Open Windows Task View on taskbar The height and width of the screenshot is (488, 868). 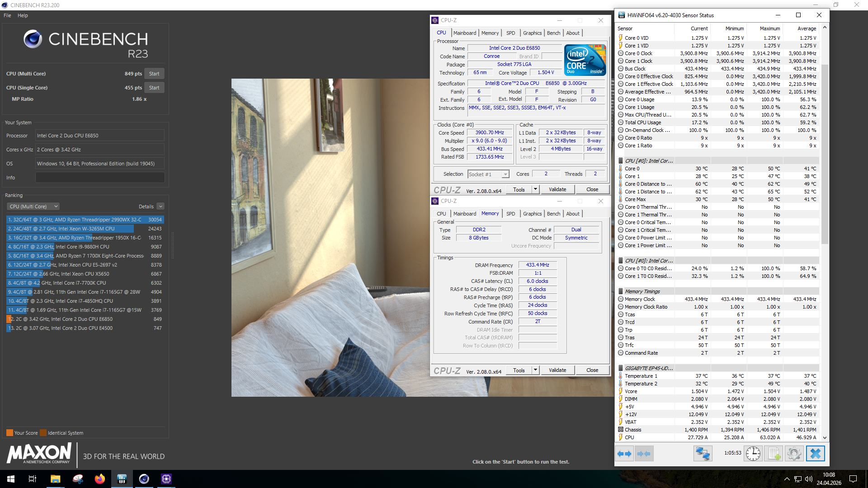pyautogui.click(x=33, y=479)
